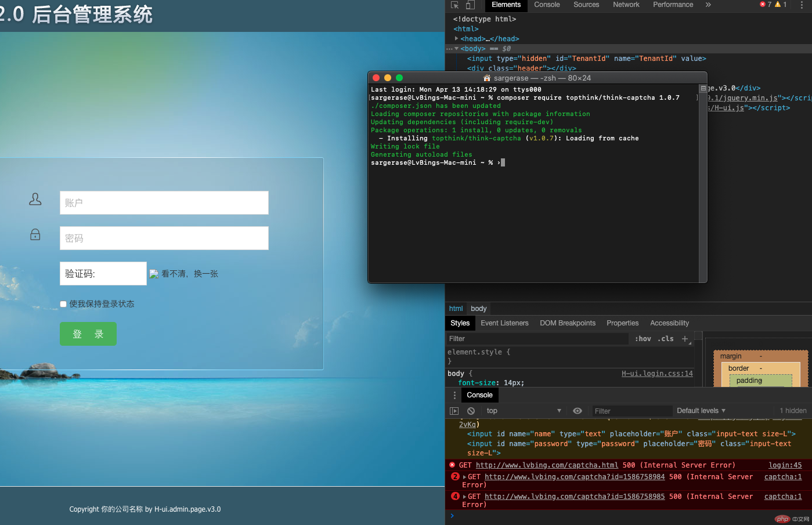
Task: Open the Sources tab
Action: tap(586, 5)
